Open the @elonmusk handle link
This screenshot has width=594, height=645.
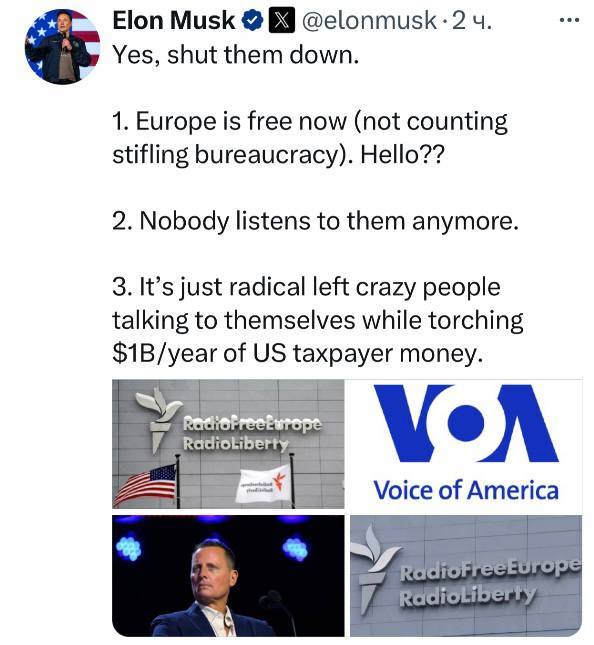point(369,21)
